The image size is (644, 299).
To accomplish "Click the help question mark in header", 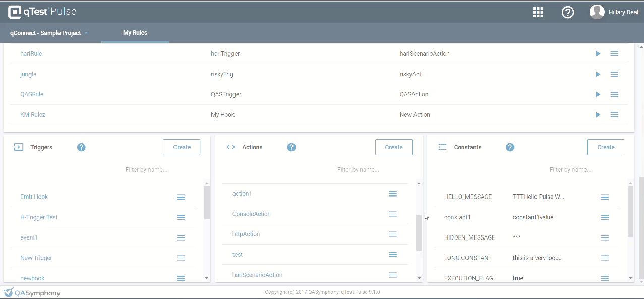I will point(568,13).
